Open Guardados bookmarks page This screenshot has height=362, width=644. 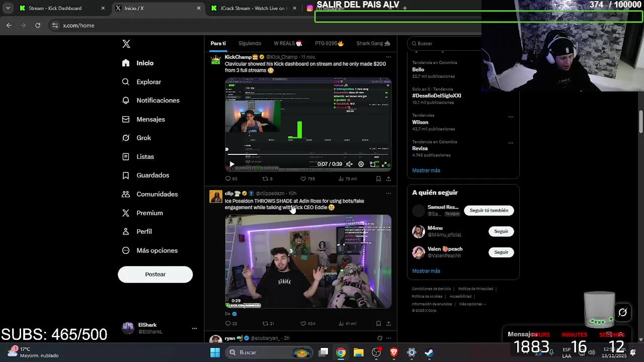click(145, 175)
